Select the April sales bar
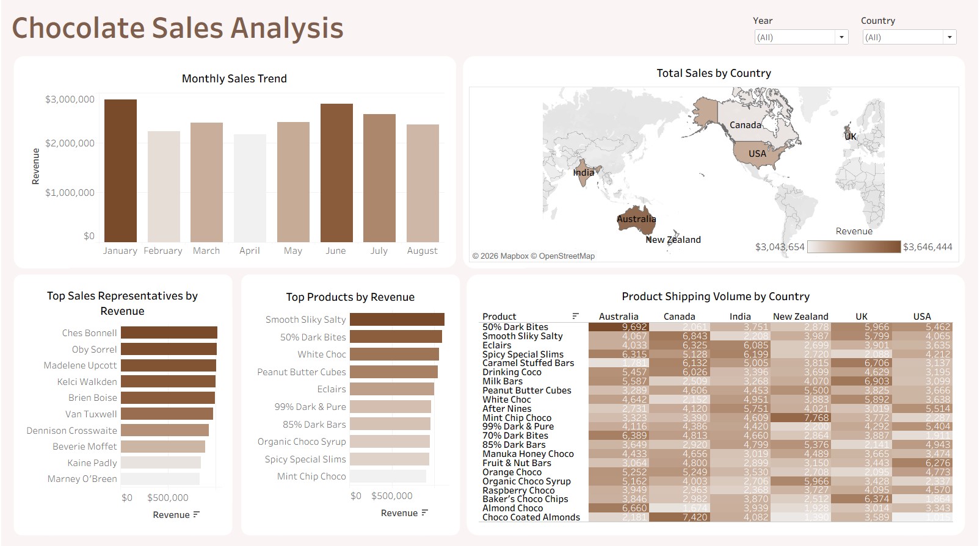 pos(250,188)
